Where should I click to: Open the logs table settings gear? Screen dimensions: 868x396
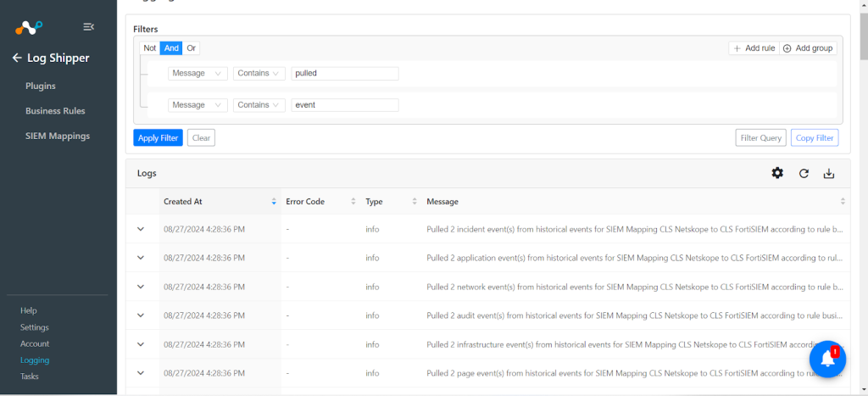777,173
